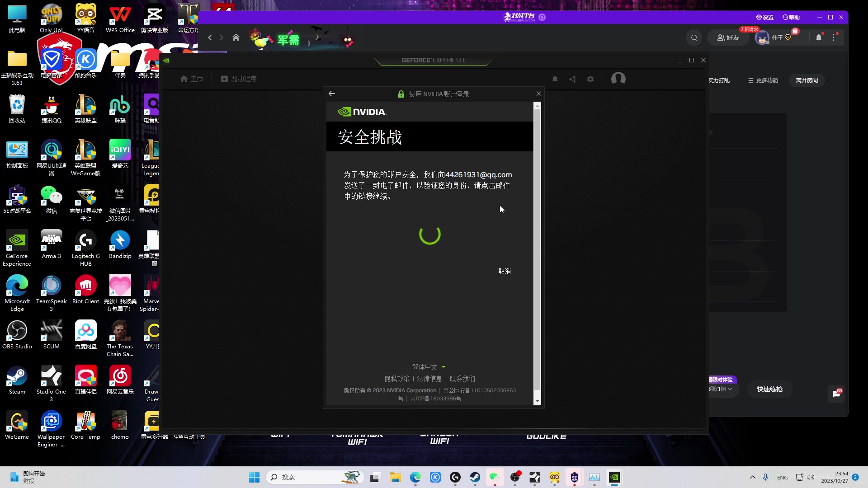Image resolution: width=868 pixels, height=488 pixels.
Task: Open 5E platform vertical more-options menu
Action: coord(834,38)
